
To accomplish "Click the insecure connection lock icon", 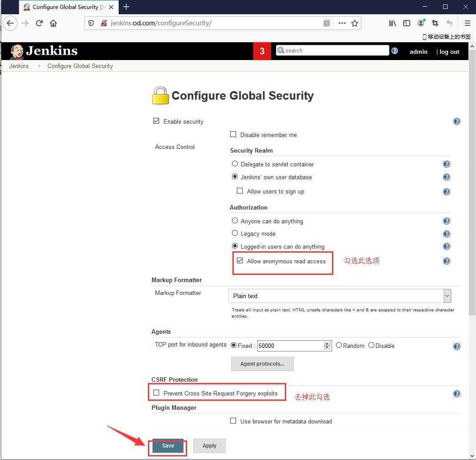I will (104, 23).
